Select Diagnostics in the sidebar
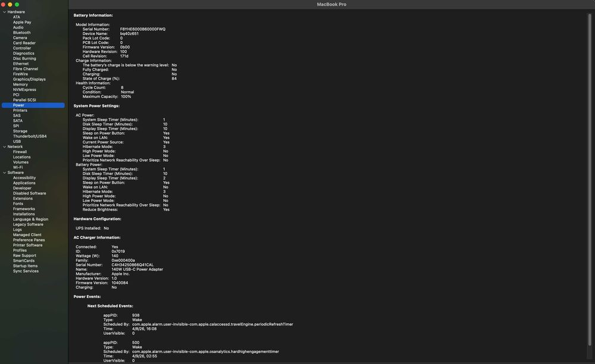 pos(24,54)
